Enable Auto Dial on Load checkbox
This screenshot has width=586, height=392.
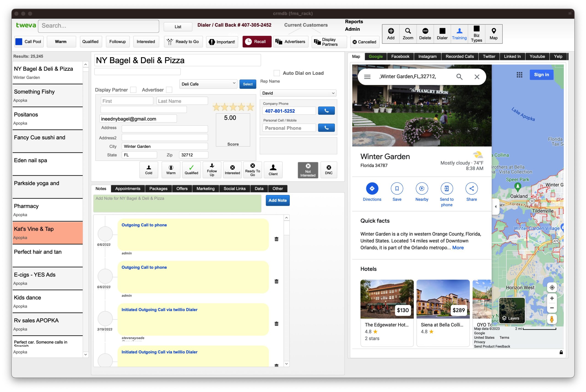coord(277,73)
